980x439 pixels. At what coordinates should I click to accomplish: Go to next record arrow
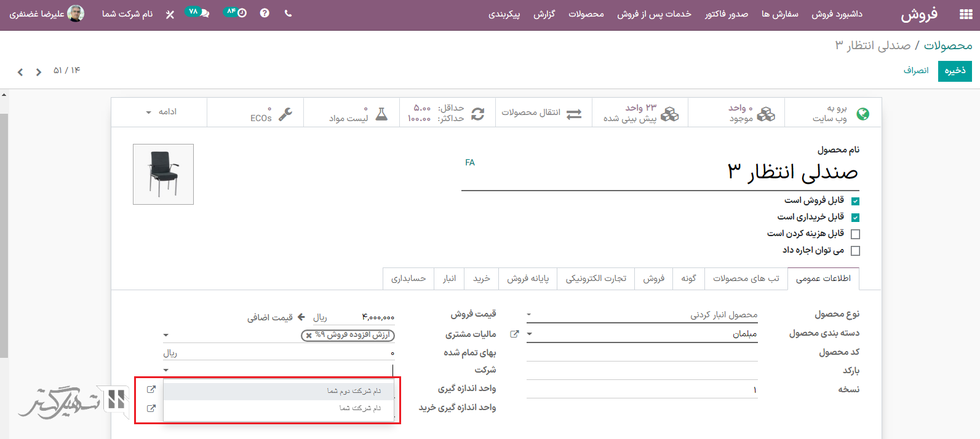20,72
